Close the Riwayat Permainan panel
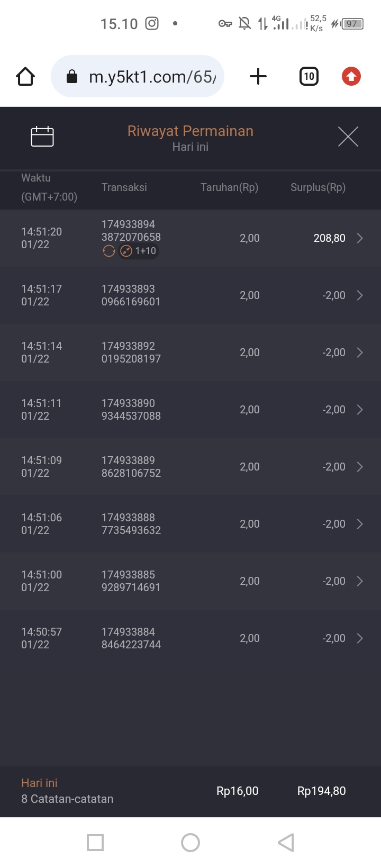 348,137
